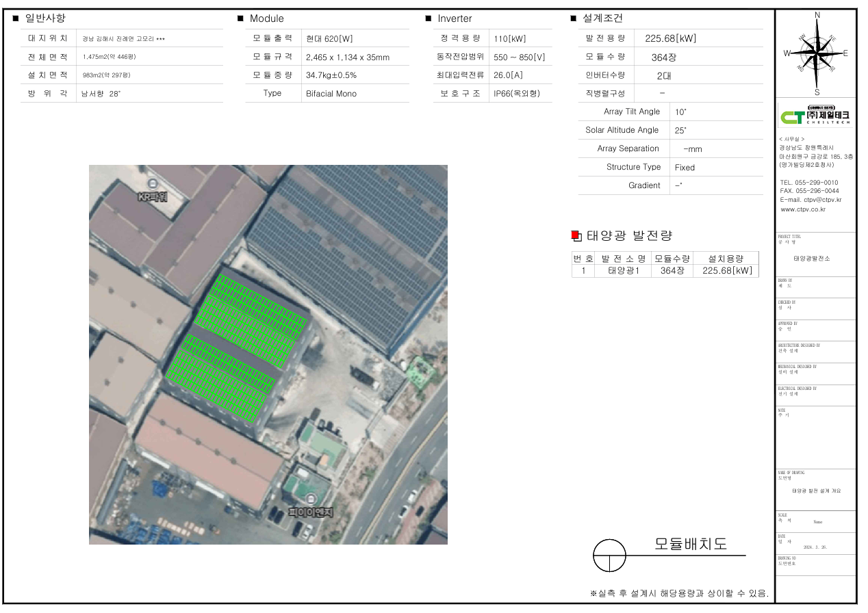The width and height of the screenshot is (868, 613).
Task: Click the CT Cheiltech company logo
Action: click(815, 116)
